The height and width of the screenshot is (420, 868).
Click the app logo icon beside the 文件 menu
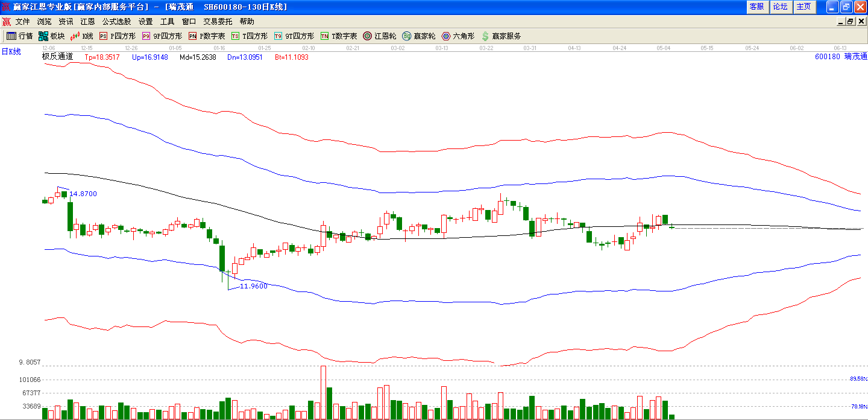[x=7, y=22]
